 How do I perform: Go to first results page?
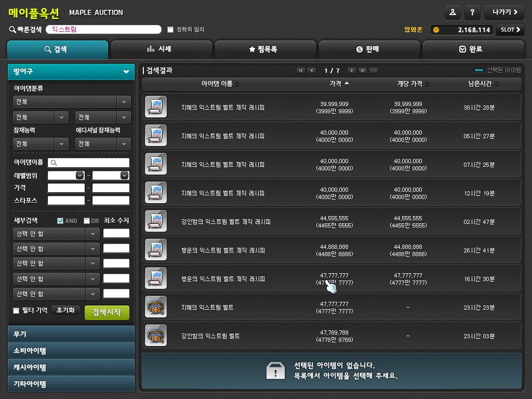301,70
